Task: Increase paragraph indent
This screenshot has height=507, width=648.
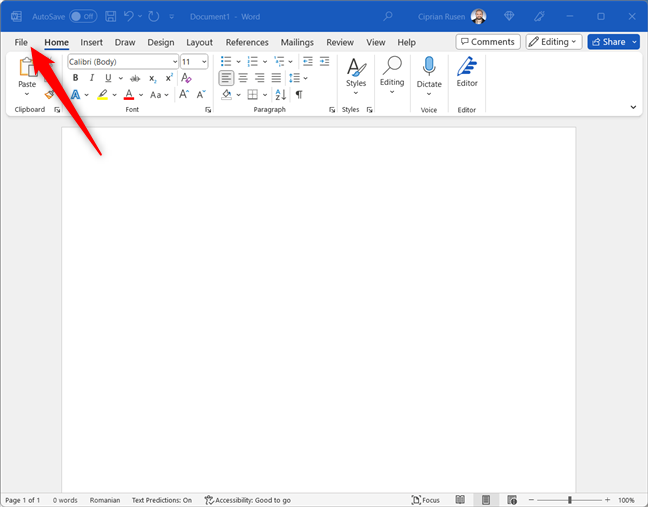Action: click(x=324, y=62)
